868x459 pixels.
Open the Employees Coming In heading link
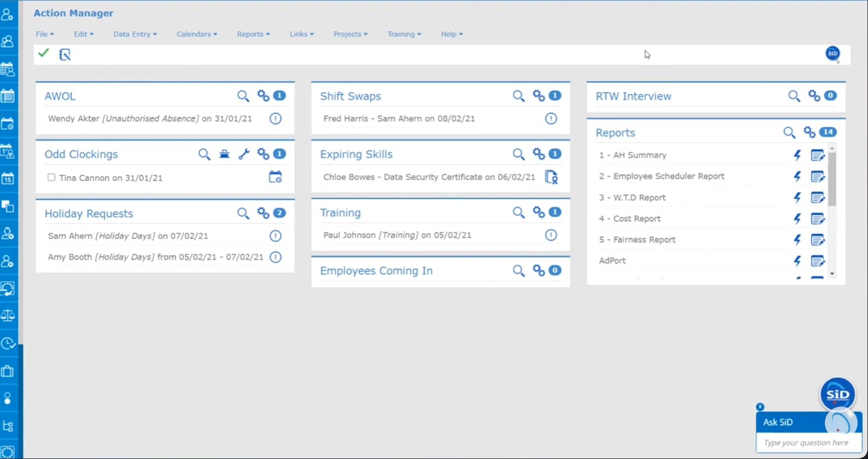pyautogui.click(x=376, y=271)
